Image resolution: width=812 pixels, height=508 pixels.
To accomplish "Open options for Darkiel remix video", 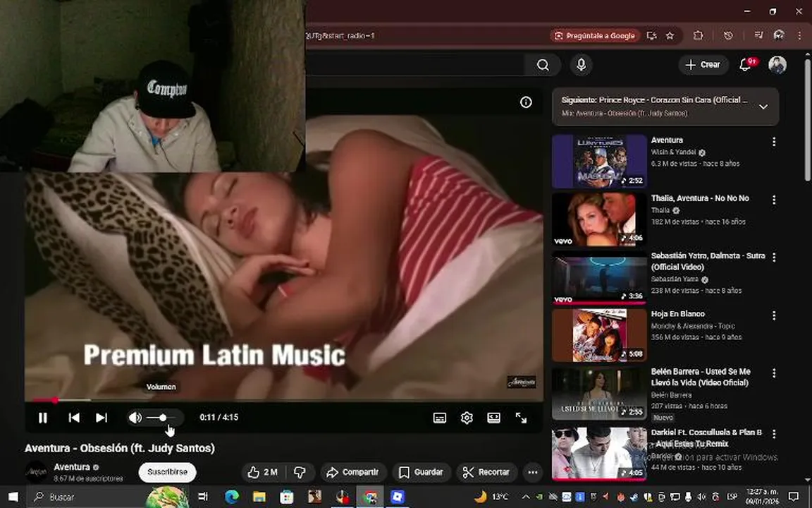I will 774,433.
